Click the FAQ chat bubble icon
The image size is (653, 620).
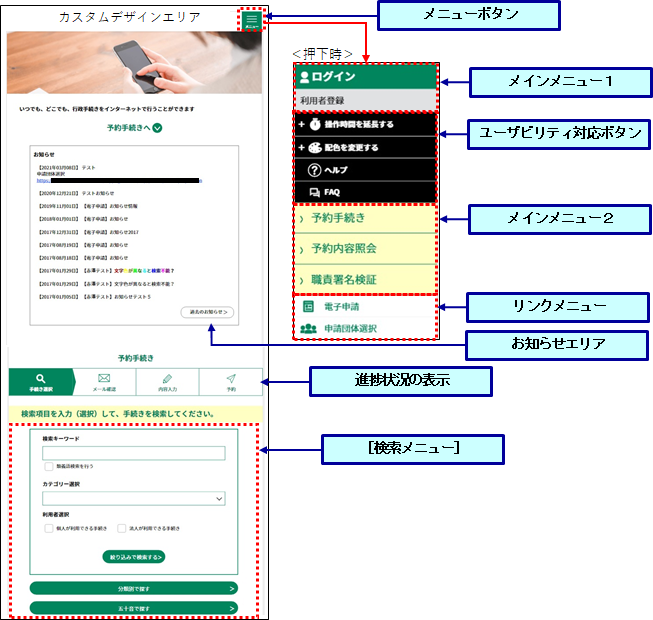click(313, 192)
